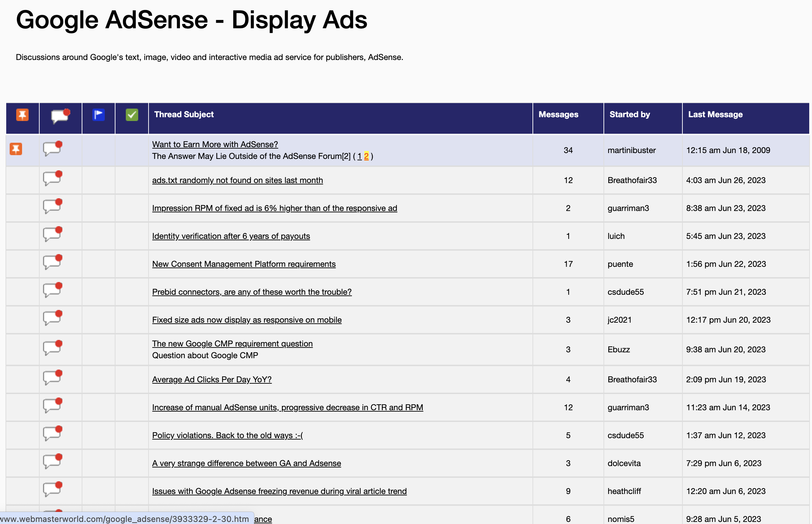Viewport: 812px width, 524px height.
Task: Open 'The new Google CMP requirement question' thread
Action: pyautogui.click(x=232, y=344)
